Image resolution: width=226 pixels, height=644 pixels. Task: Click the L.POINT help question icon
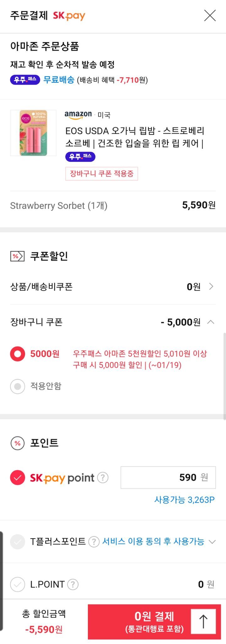[73, 584]
